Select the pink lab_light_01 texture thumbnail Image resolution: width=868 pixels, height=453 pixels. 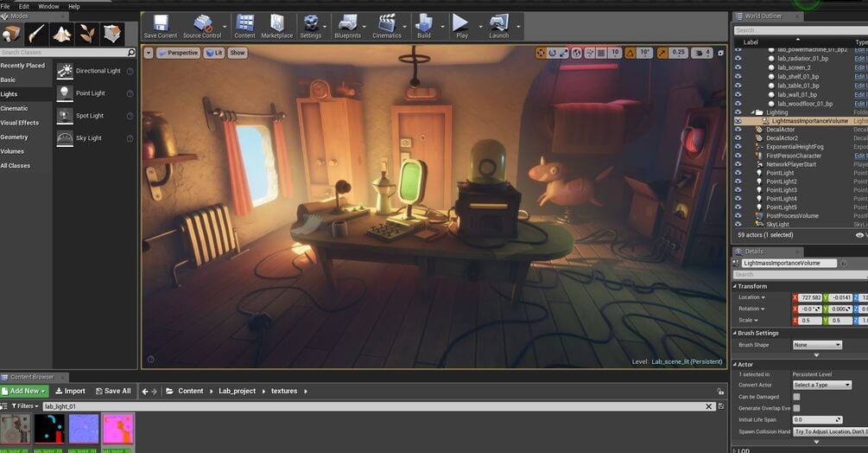117,429
